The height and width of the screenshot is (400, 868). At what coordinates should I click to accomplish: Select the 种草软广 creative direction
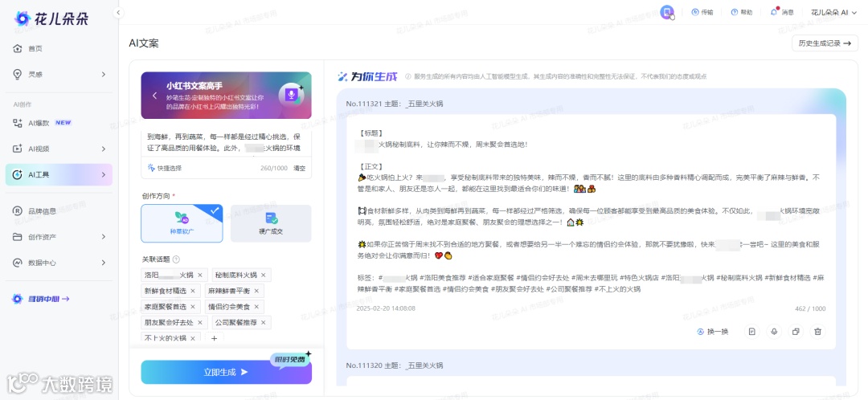point(182,223)
